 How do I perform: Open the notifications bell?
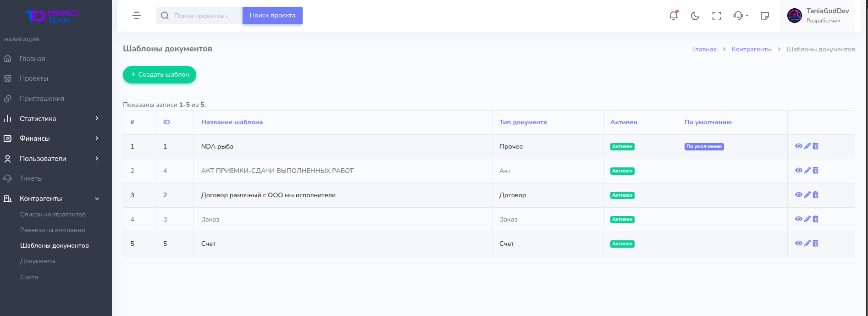674,16
